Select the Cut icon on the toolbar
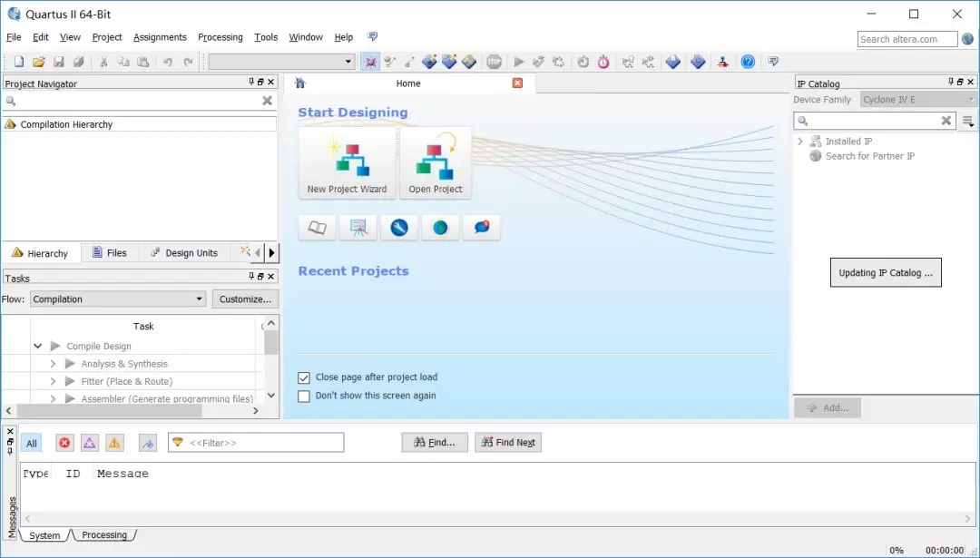 105,61
